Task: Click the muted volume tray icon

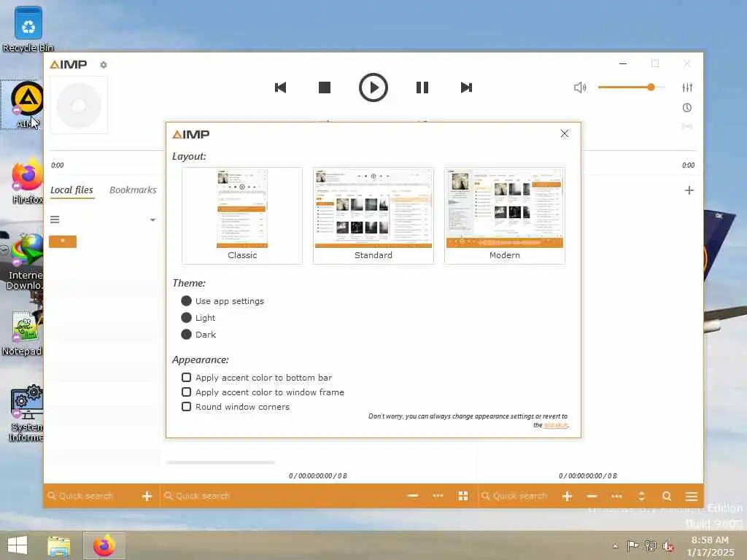Action: [x=668, y=546]
